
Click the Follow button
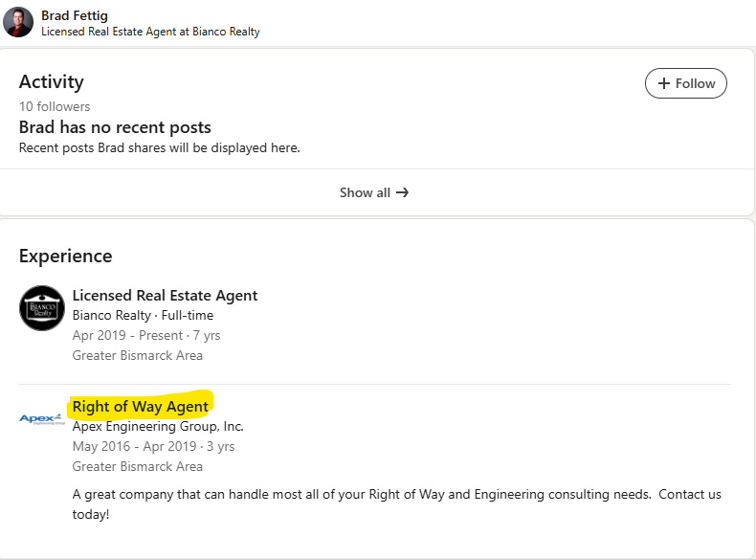point(686,83)
